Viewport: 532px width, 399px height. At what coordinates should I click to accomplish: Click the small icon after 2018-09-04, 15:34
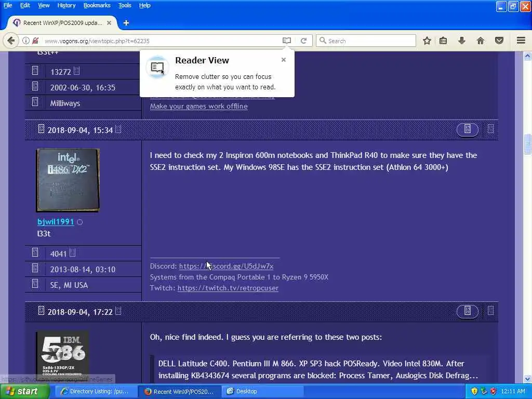[118, 129]
